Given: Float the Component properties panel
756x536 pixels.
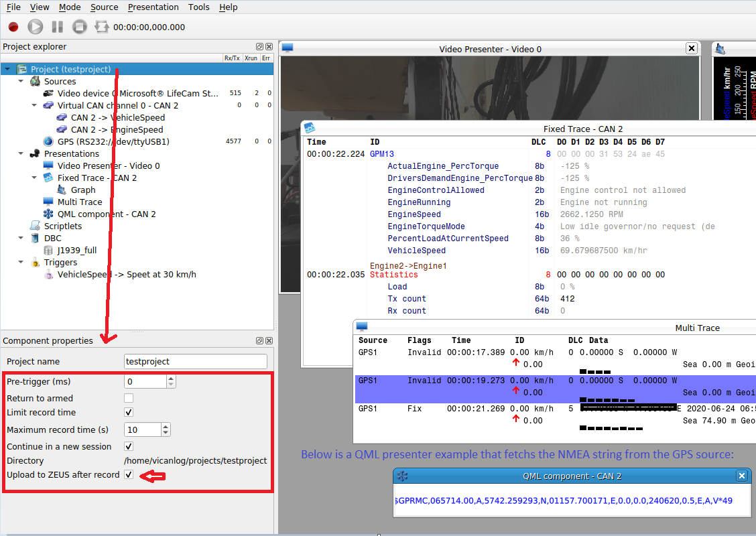Looking at the screenshot, I should (259, 341).
